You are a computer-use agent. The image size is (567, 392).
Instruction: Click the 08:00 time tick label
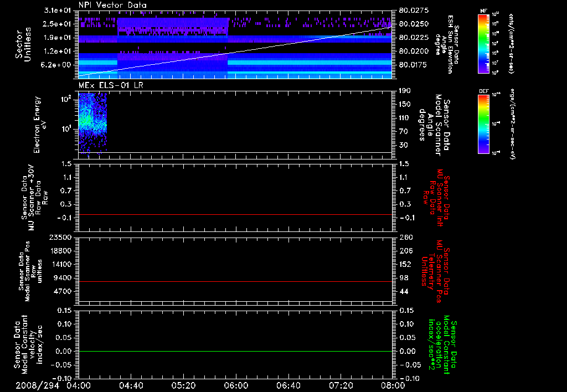393,385
